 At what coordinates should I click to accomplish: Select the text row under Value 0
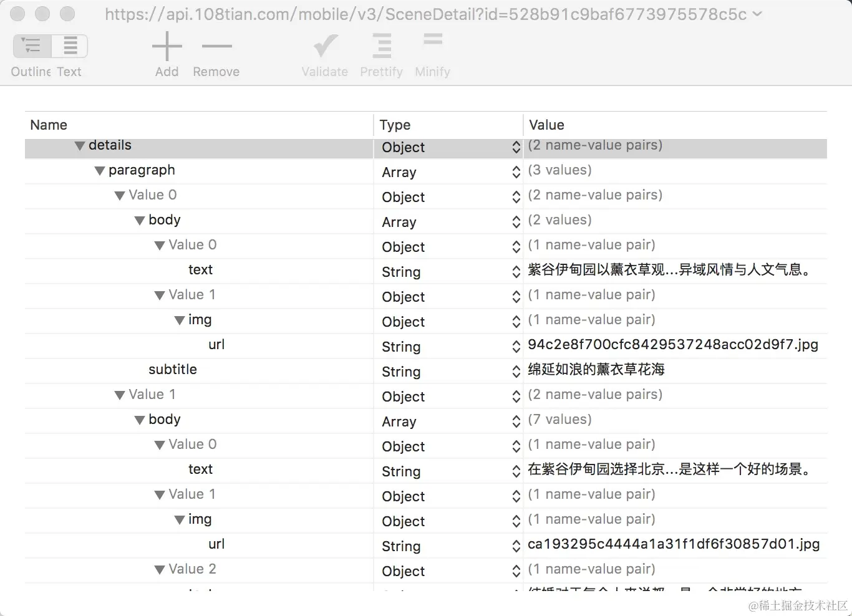click(200, 269)
